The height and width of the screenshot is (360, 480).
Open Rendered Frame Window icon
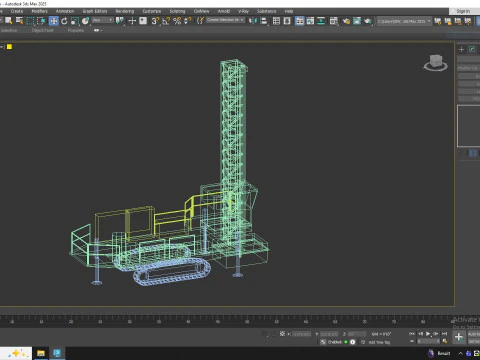(357, 21)
